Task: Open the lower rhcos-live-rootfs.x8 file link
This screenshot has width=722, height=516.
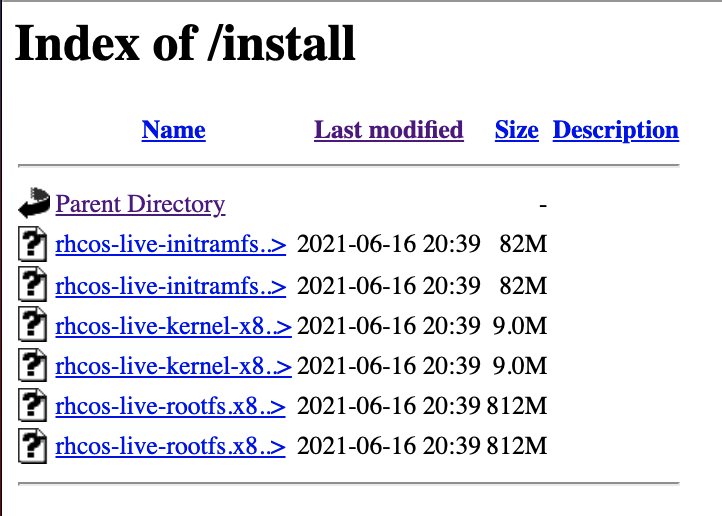Action: (x=170, y=446)
